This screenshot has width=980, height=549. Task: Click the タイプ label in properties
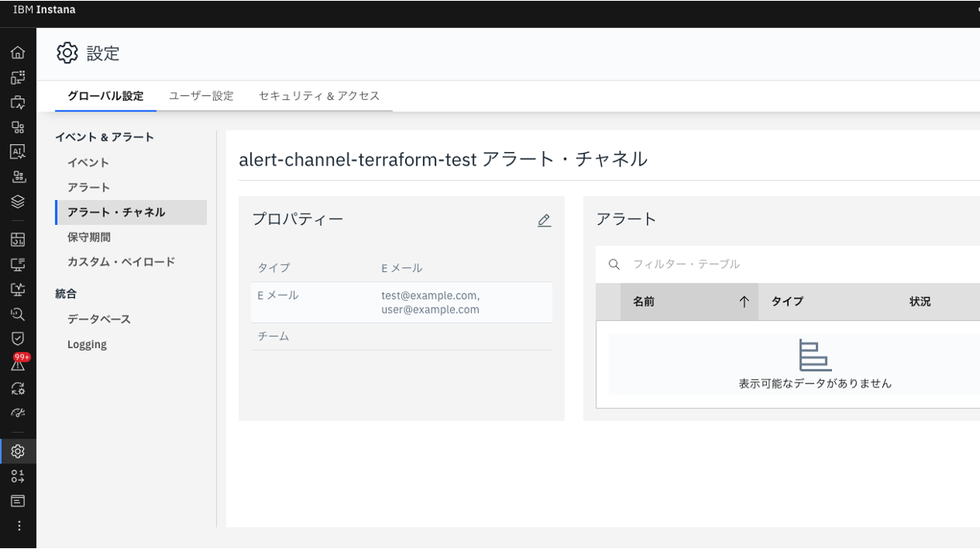pyautogui.click(x=274, y=268)
